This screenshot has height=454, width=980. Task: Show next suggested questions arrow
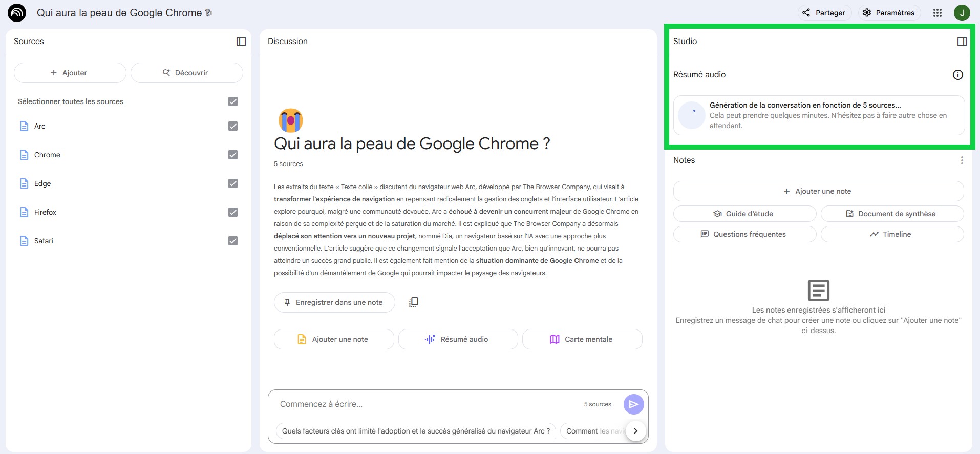point(635,431)
